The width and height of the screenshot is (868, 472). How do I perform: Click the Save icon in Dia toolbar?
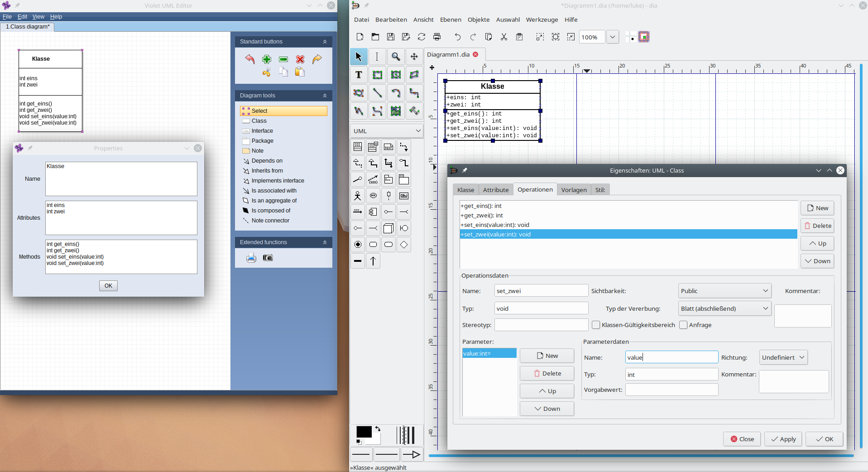pos(391,37)
